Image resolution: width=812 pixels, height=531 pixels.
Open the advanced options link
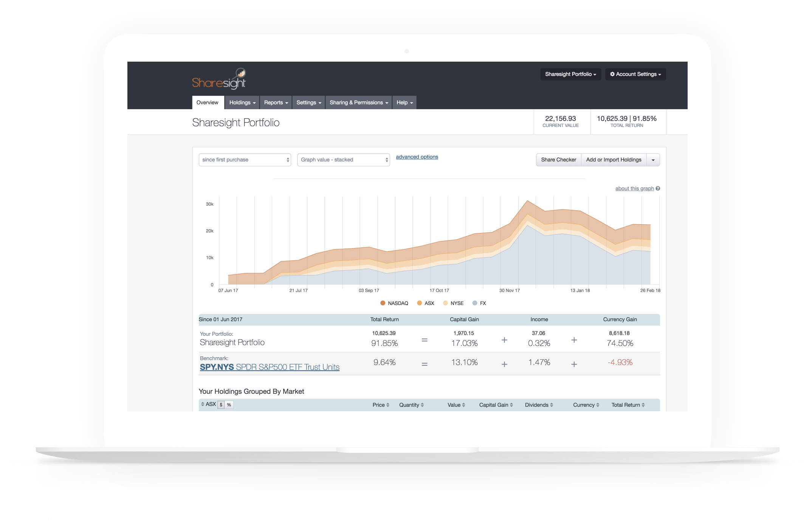(x=417, y=157)
